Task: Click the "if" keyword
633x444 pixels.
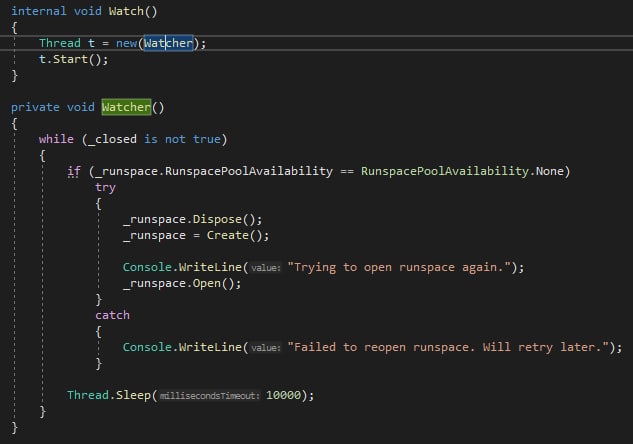Action: (x=74, y=171)
